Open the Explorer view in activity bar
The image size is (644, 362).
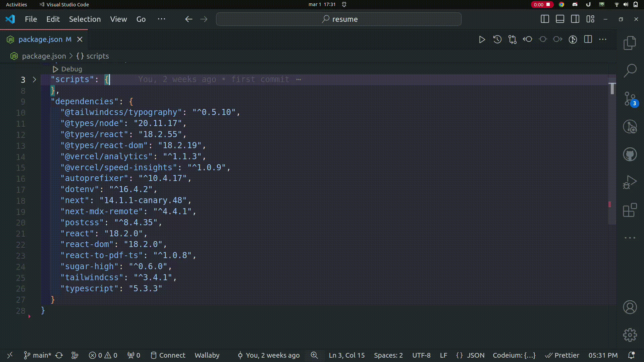[630, 43]
